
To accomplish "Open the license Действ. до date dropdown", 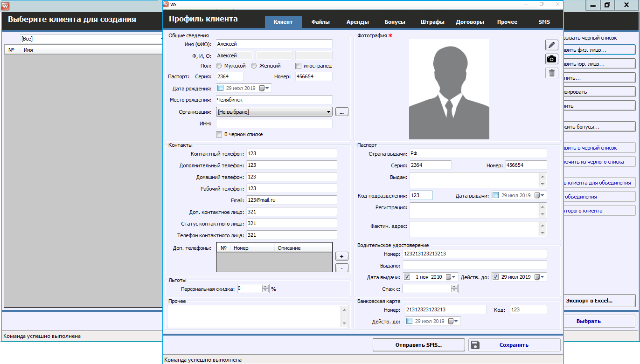I will (x=543, y=277).
